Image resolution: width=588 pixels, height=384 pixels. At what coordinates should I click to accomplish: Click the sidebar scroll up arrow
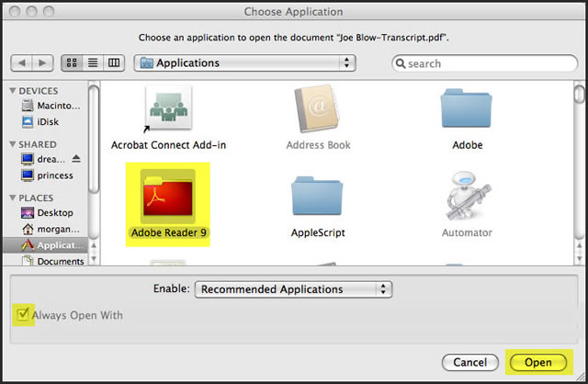(94, 246)
